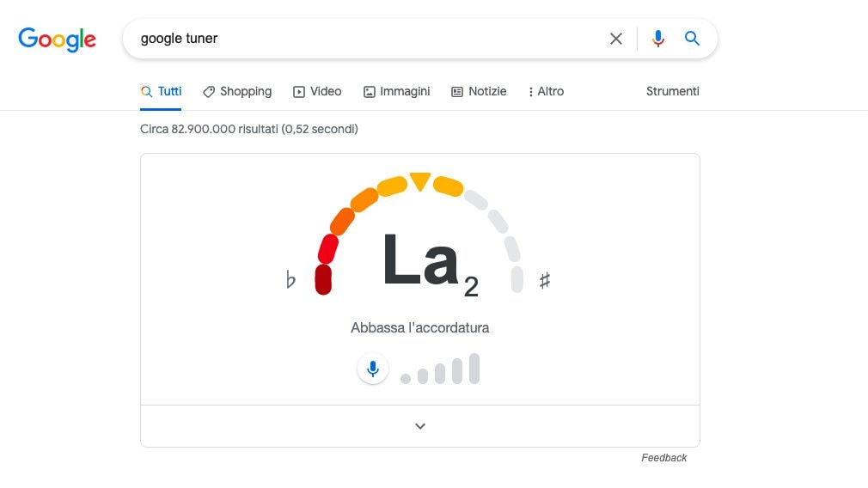This screenshot has height=488, width=868.
Task: Click the flat symbol on tuner
Action: [x=290, y=279]
